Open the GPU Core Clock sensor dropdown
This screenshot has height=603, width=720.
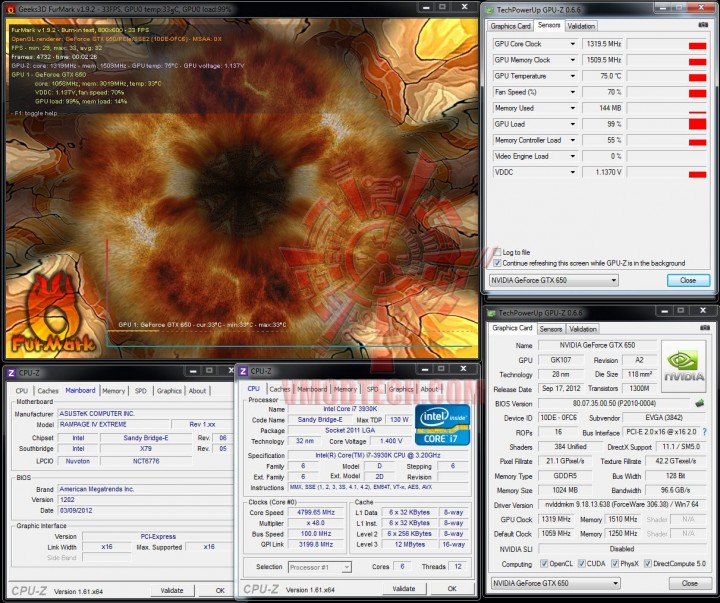(573, 44)
